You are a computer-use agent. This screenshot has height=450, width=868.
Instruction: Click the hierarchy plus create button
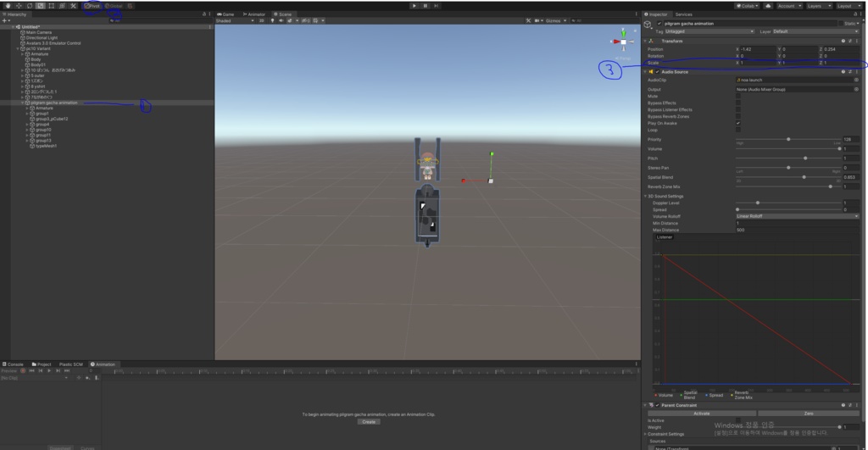point(6,21)
